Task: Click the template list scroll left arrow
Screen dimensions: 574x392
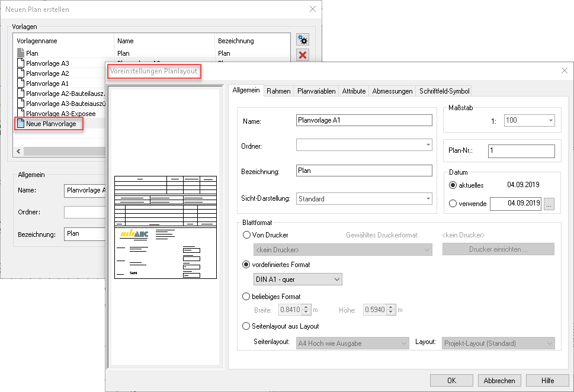Action: point(19,151)
